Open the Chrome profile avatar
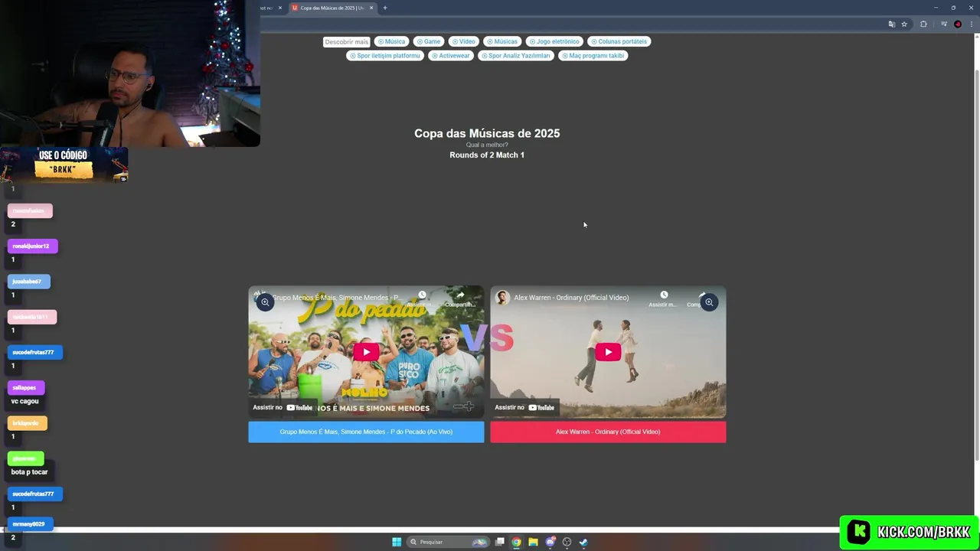Viewport: 980px width, 551px height. click(x=958, y=24)
